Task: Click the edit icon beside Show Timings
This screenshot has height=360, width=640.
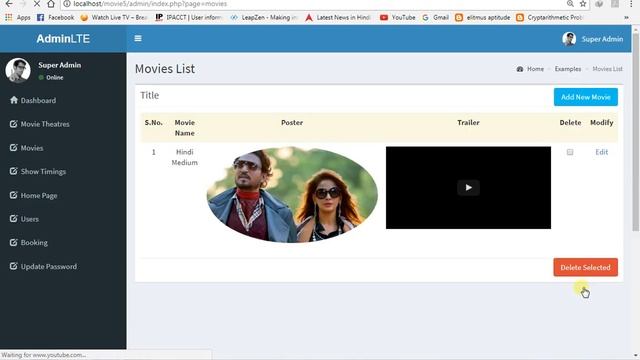Action: [x=13, y=171]
